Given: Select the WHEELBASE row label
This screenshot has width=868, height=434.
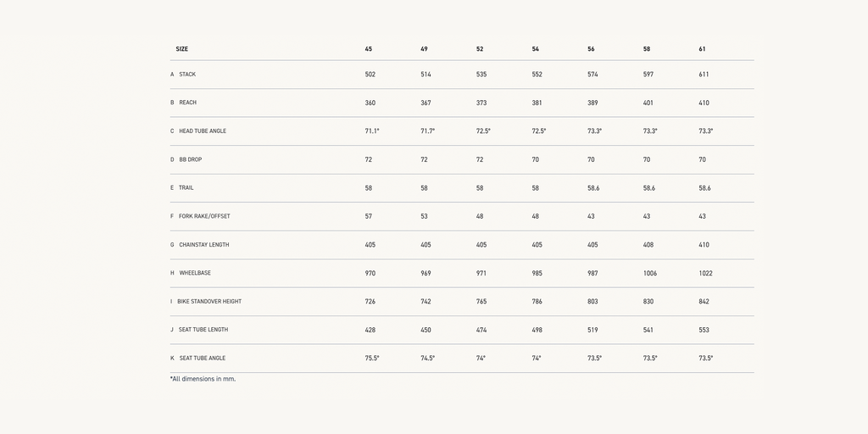Looking at the screenshot, I should pos(195,273).
